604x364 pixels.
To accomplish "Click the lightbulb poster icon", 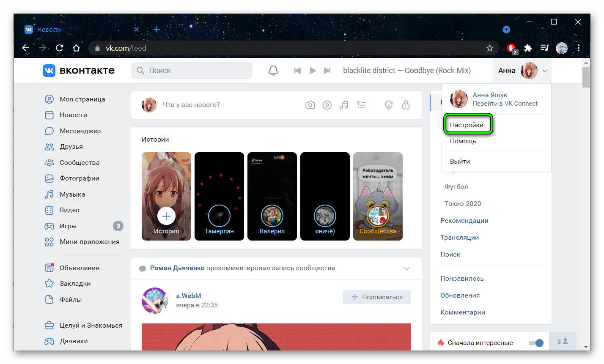I will point(389,105).
